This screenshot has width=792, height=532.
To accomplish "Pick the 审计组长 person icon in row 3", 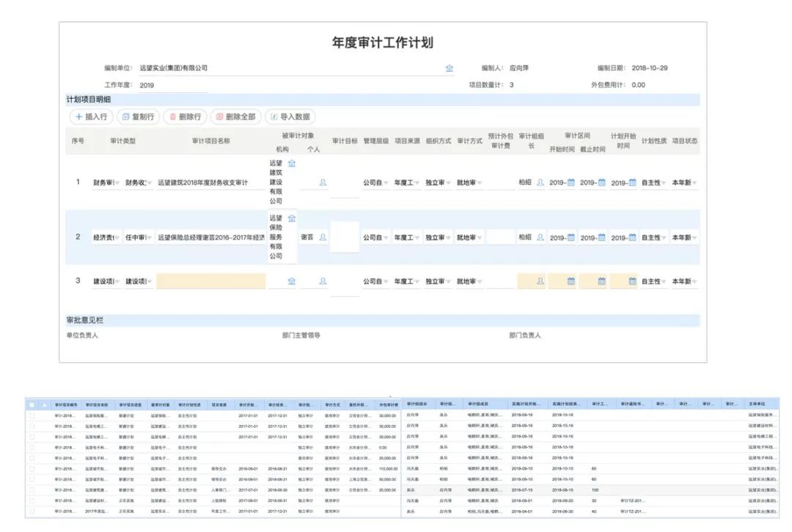I will [540, 281].
